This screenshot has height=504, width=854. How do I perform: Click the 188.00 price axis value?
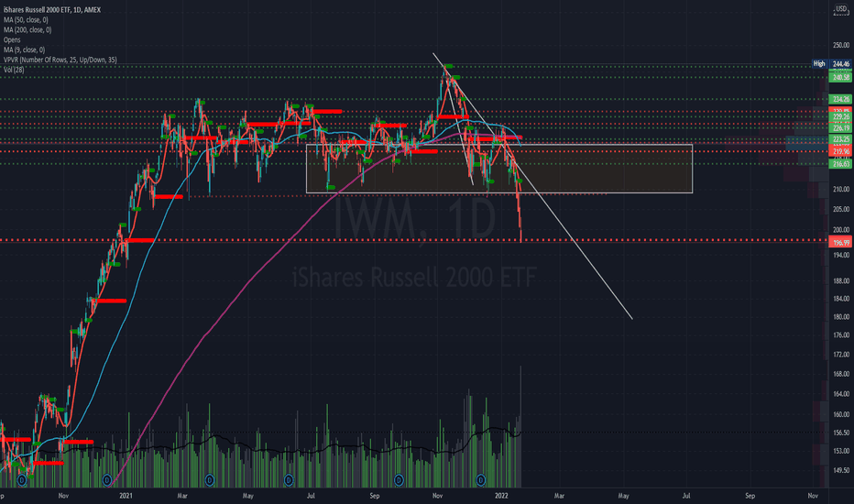(x=841, y=281)
